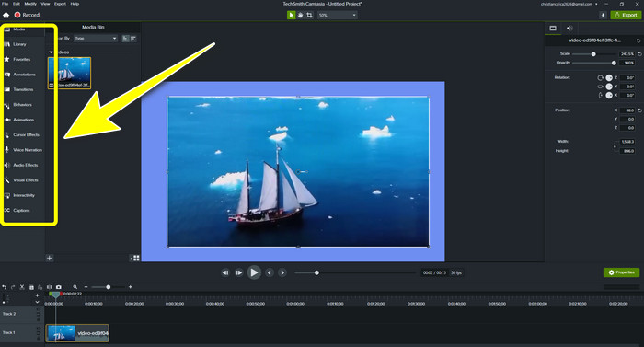This screenshot has height=347, width=644.
Task: Reset all clip properties beside clip name
Action: point(638,40)
